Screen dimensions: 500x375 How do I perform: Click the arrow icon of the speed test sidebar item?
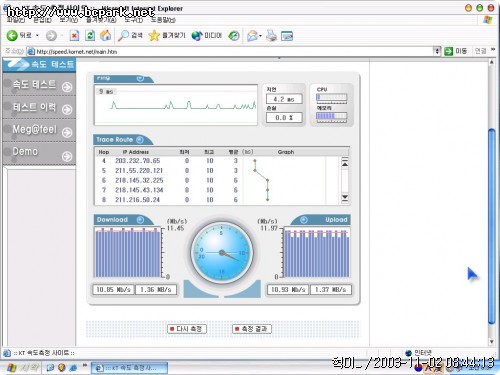click(67, 87)
